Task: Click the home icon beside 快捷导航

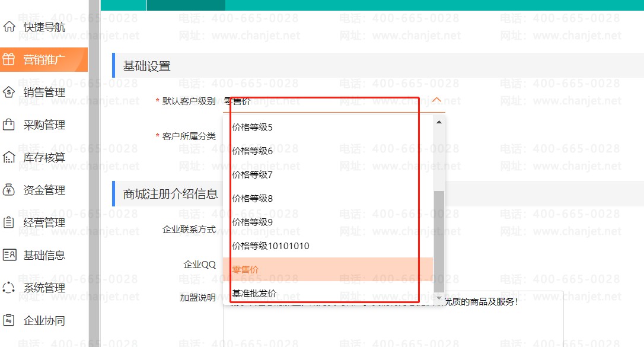Action: (x=9, y=27)
